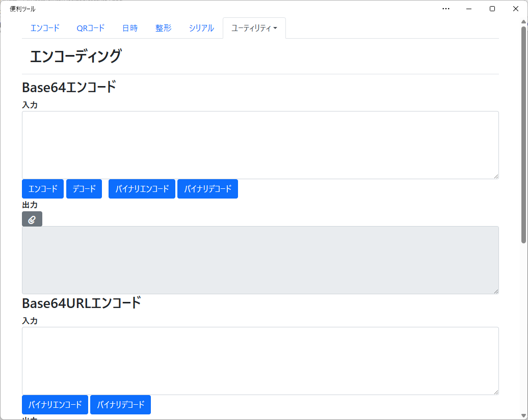Open the シリアル tab
Image resolution: width=528 pixels, height=420 pixels.
click(201, 28)
